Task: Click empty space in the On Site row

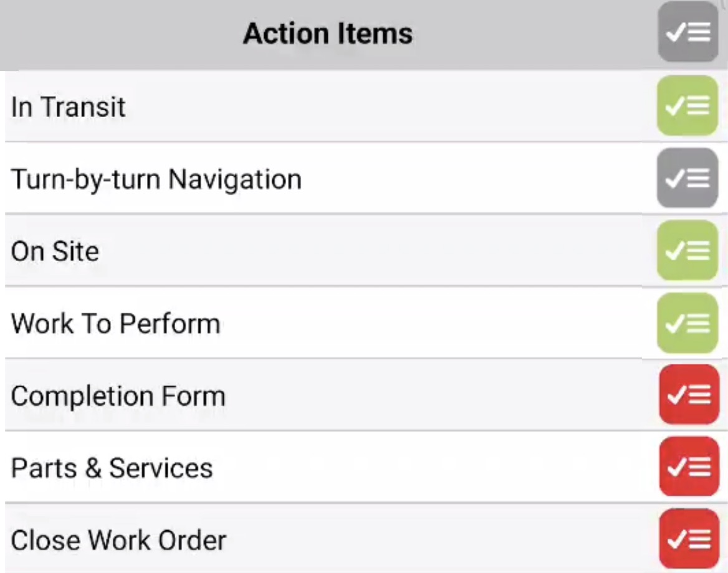Action: tap(374, 252)
